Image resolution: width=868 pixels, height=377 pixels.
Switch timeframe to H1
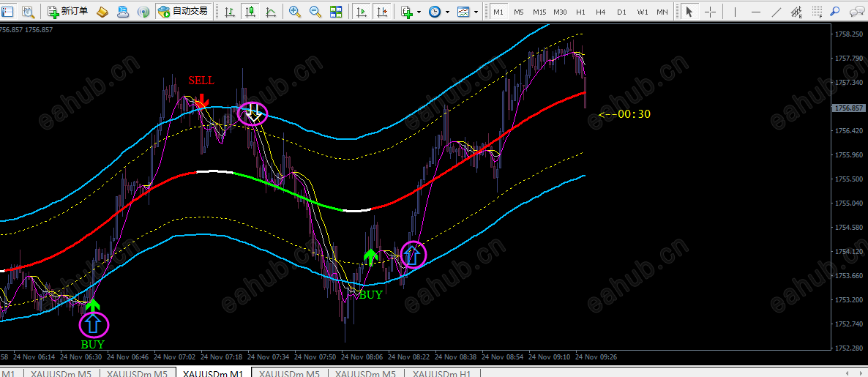click(x=580, y=12)
